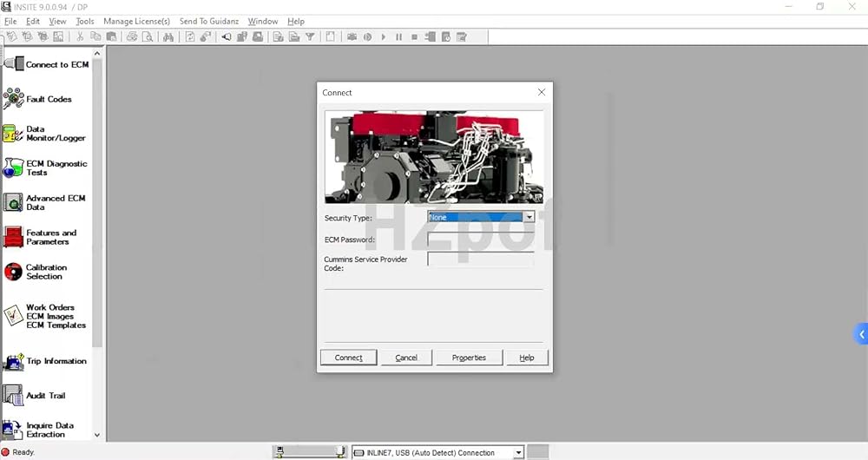Click the funnel Filter toolbar icon
This screenshot has width=868, height=460.
pyautogui.click(x=310, y=37)
